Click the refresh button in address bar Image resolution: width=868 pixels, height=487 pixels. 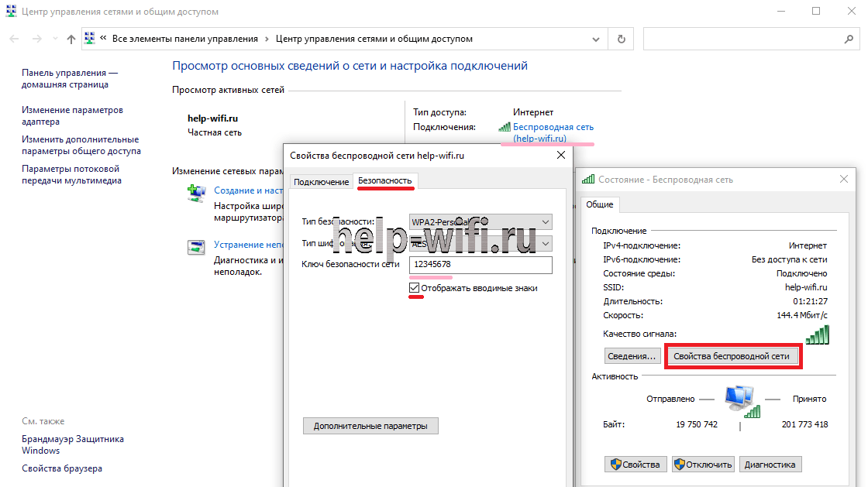click(x=621, y=39)
